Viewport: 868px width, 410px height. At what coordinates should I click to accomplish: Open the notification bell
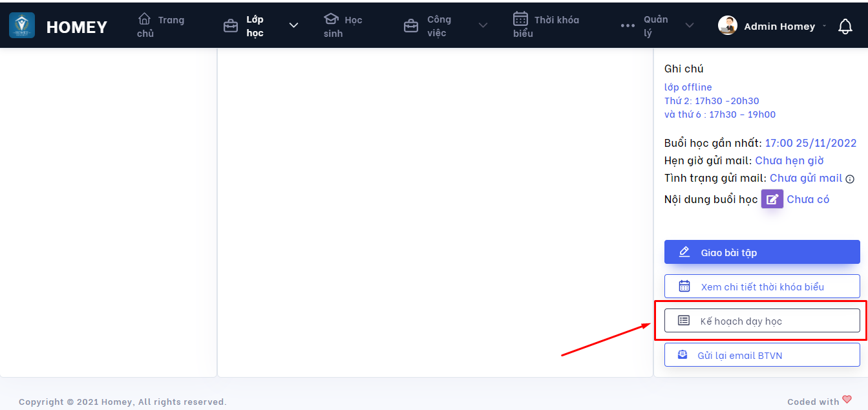pyautogui.click(x=845, y=27)
